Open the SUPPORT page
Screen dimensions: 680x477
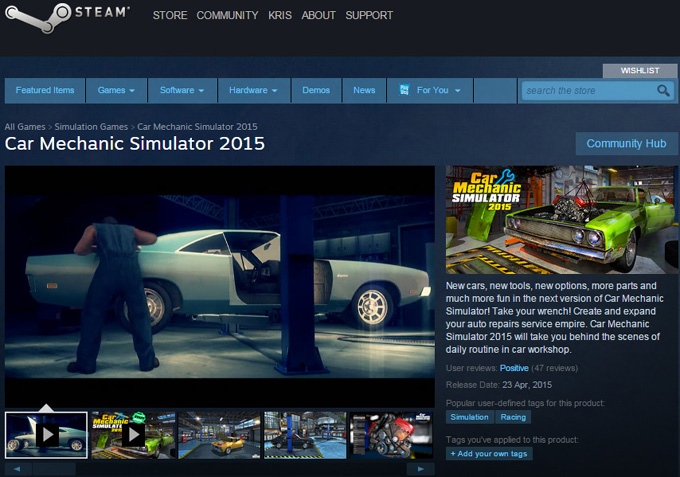[369, 15]
